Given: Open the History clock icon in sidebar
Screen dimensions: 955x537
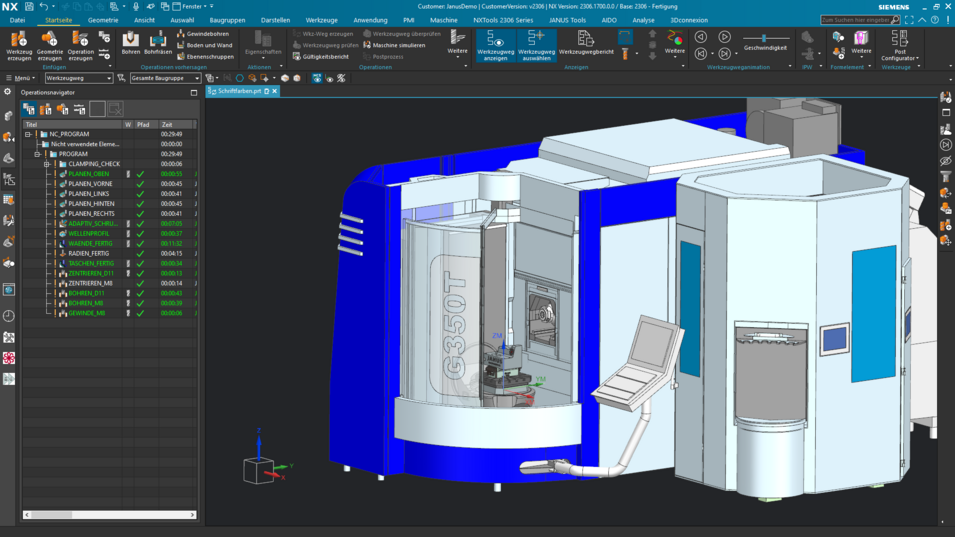Looking at the screenshot, I should [9, 316].
